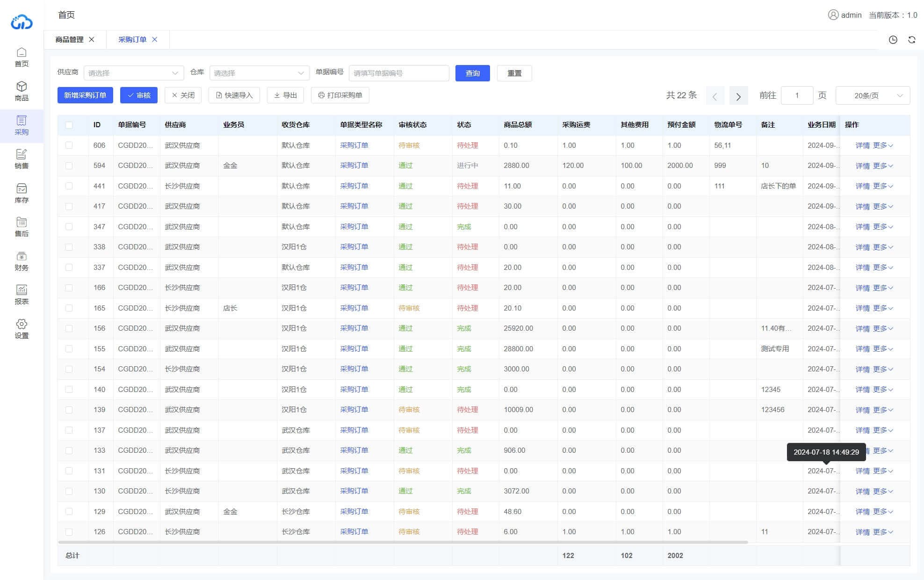Click the 快速导入 quick import button

click(x=234, y=95)
